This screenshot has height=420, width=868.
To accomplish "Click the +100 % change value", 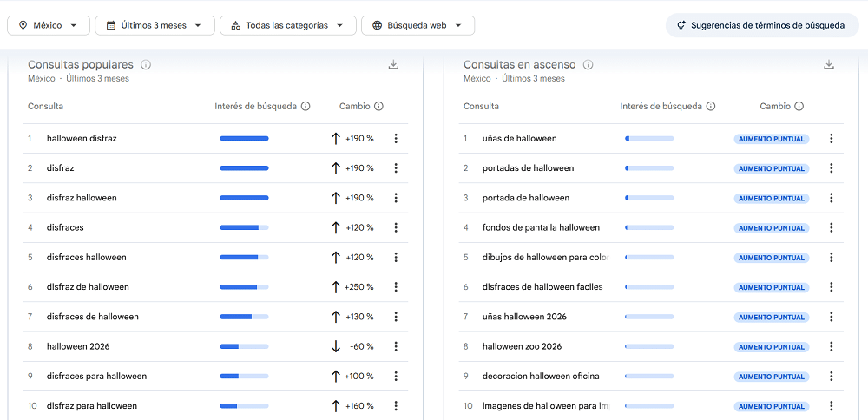I will pos(359,377).
